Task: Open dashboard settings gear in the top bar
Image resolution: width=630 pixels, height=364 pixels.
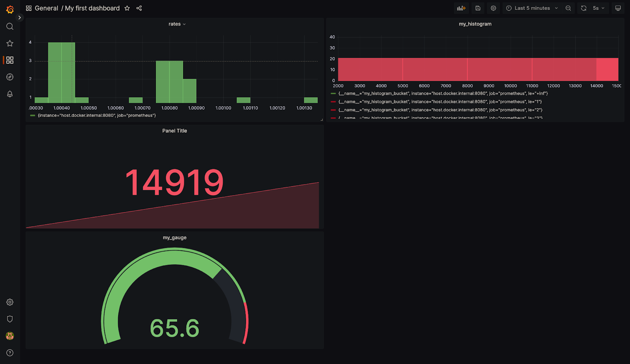Action: pyautogui.click(x=493, y=8)
